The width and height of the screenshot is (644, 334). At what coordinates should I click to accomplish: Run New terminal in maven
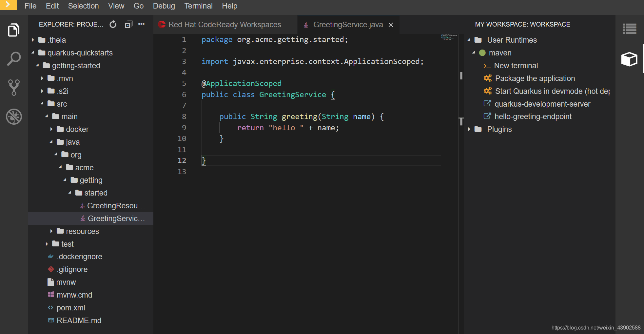[516, 66]
